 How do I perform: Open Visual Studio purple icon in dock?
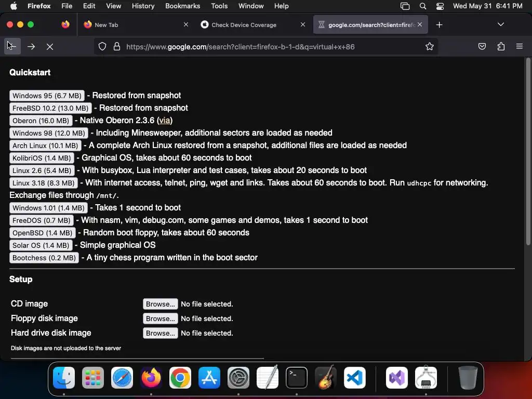pos(397,378)
